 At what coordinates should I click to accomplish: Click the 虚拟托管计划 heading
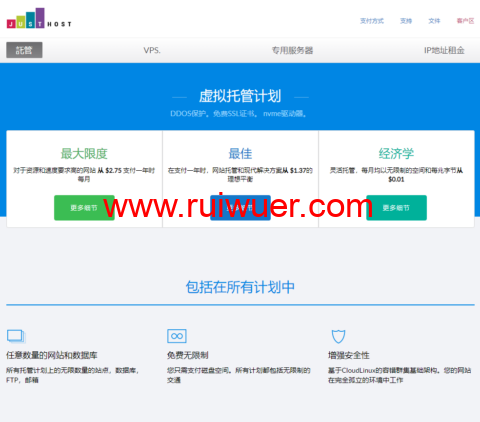pos(240,96)
